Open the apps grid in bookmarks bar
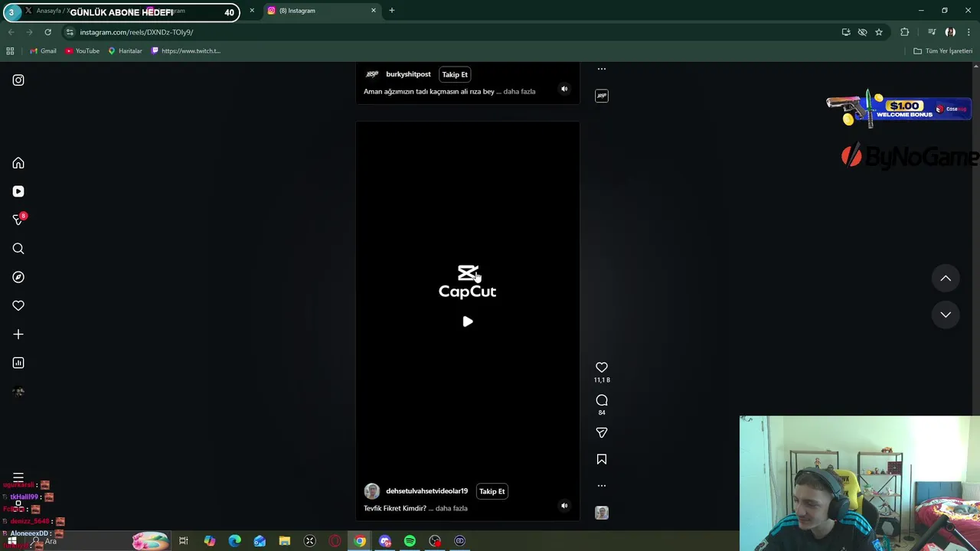980x551 pixels. pyautogui.click(x=10, y=51)
